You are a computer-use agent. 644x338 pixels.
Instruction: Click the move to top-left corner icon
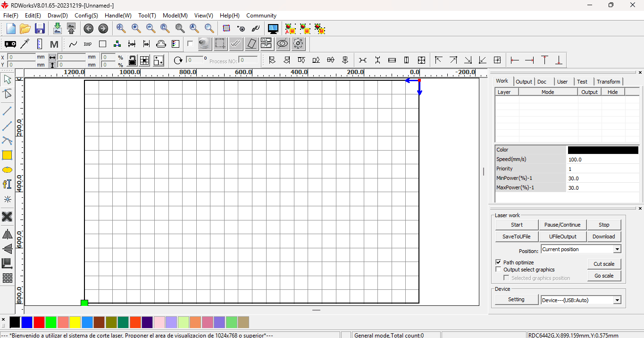click(438, 60)
